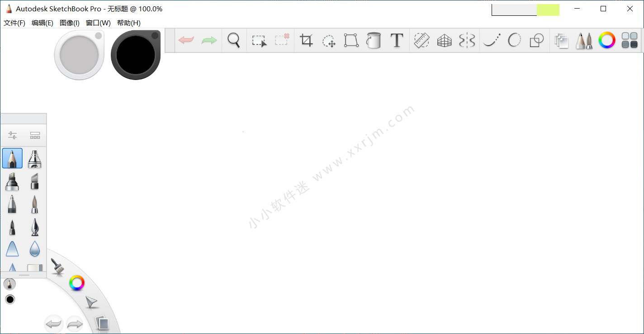Image resolution: width=644 pixels, height=334 pixels.
Task: Open the 窗口(W) menu
Action: click(x=98, y=23)
